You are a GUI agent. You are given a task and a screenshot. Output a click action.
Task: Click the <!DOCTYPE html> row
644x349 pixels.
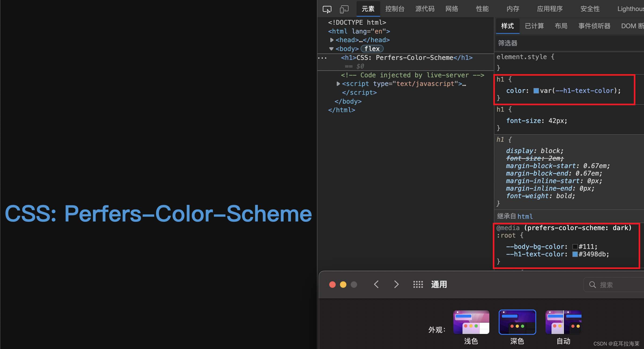[x=357, y=23]
